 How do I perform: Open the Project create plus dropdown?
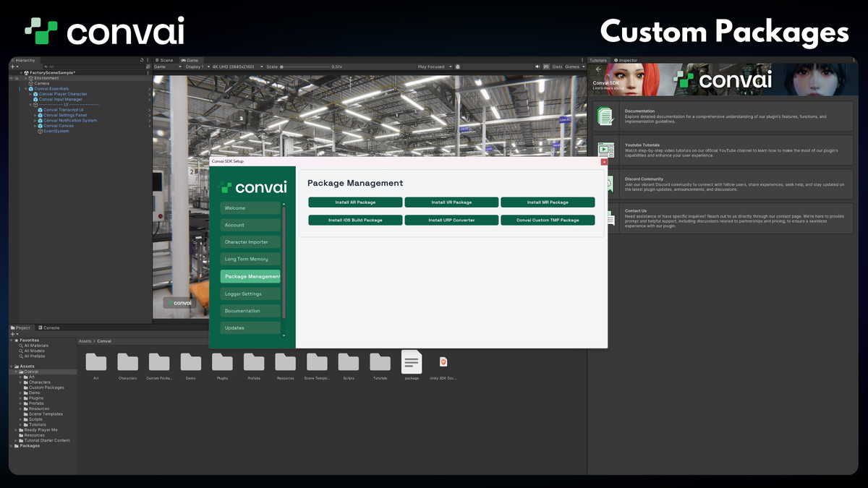click(x=14, y=334)
